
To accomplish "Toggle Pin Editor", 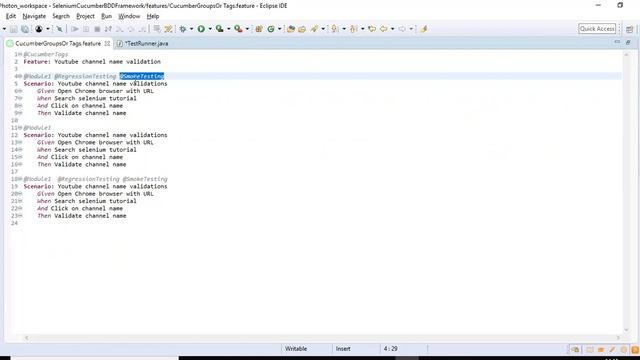I will pyautogui.click(x=423, y=29).
